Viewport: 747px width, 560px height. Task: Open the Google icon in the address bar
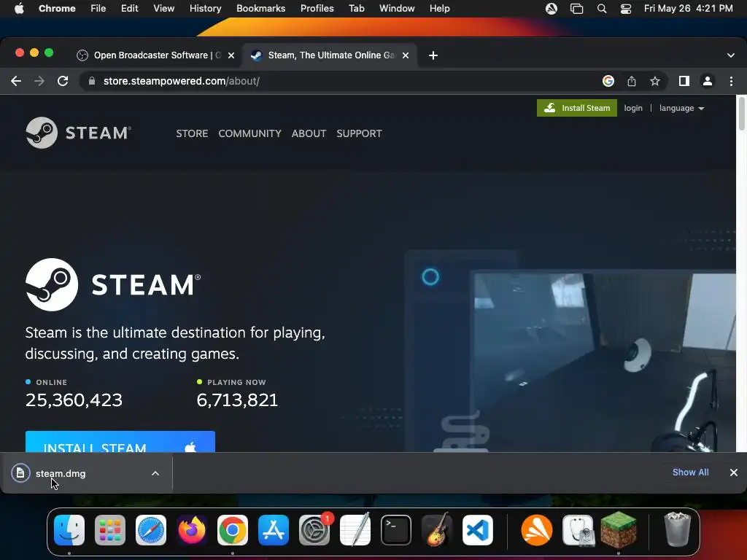(608, 81)
